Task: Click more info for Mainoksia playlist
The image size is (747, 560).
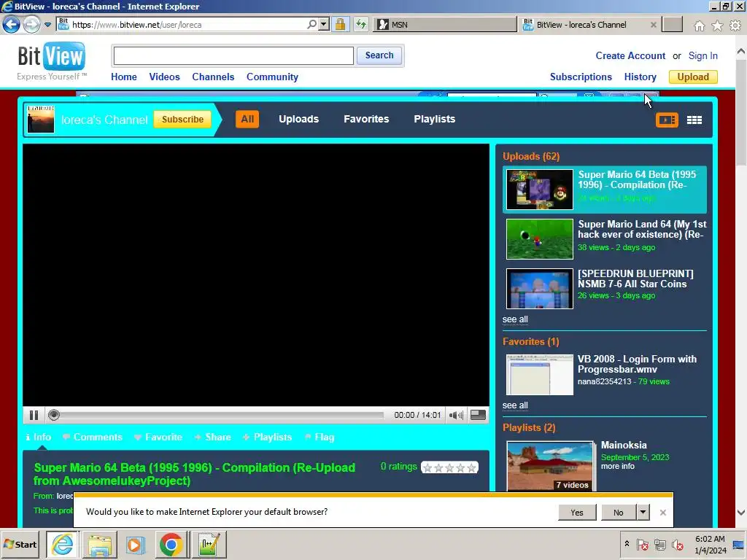Action: pyautogui.click(x=617, y=466)
